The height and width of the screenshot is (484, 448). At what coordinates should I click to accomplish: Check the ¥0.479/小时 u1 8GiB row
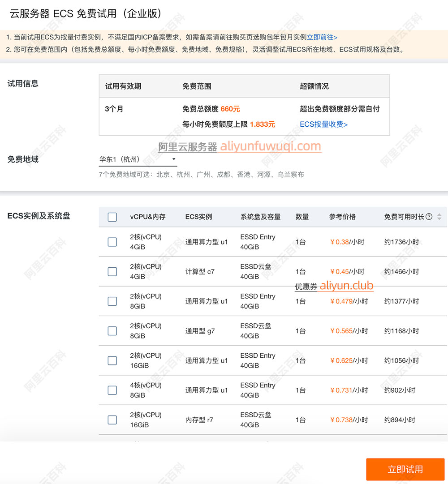112,301
